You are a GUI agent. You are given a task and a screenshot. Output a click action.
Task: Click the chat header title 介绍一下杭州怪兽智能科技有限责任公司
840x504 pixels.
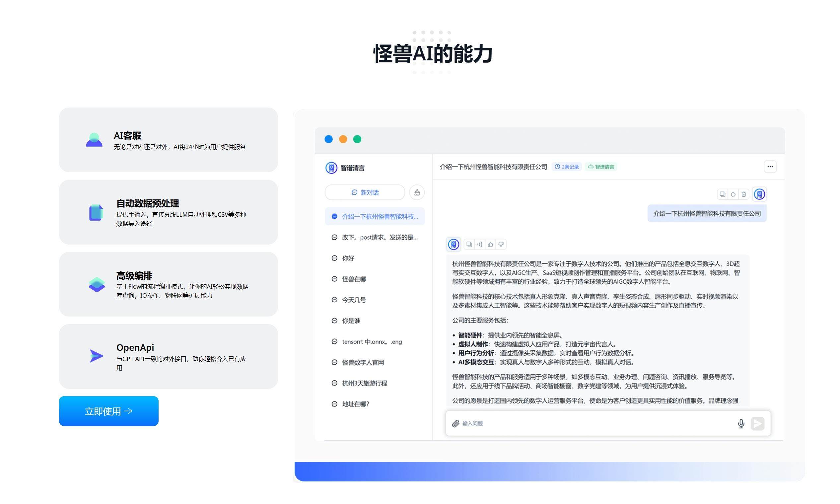coord(493,167)
